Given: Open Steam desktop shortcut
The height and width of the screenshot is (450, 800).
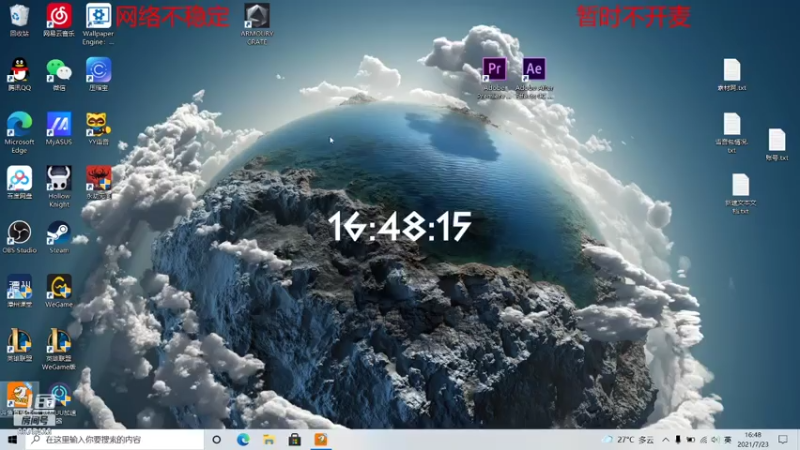Looking at the screenshot, I should pos(59,237).
